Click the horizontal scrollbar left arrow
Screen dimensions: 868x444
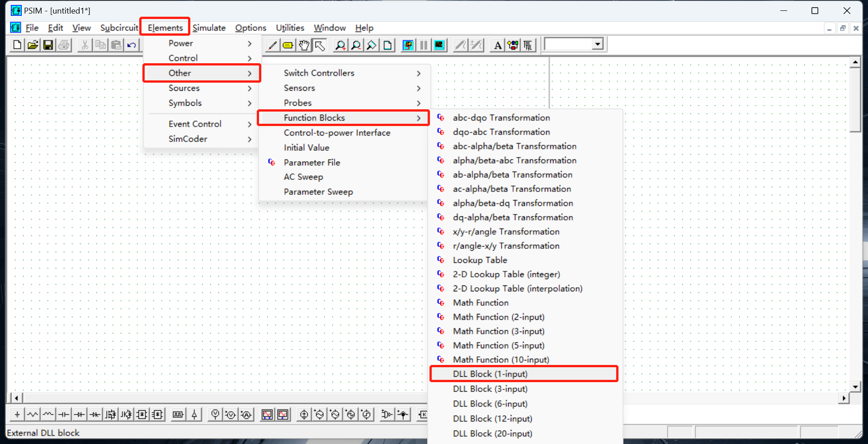pyautogui.click(x=16, y=398)
